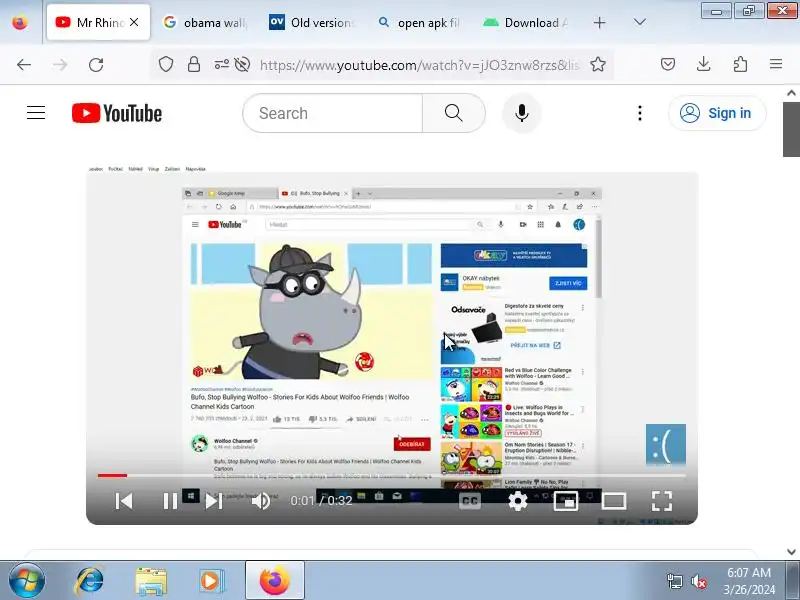Screen dimensions: 800x600
Task: Mute the video with speaker icon
Action: (261, 501)
